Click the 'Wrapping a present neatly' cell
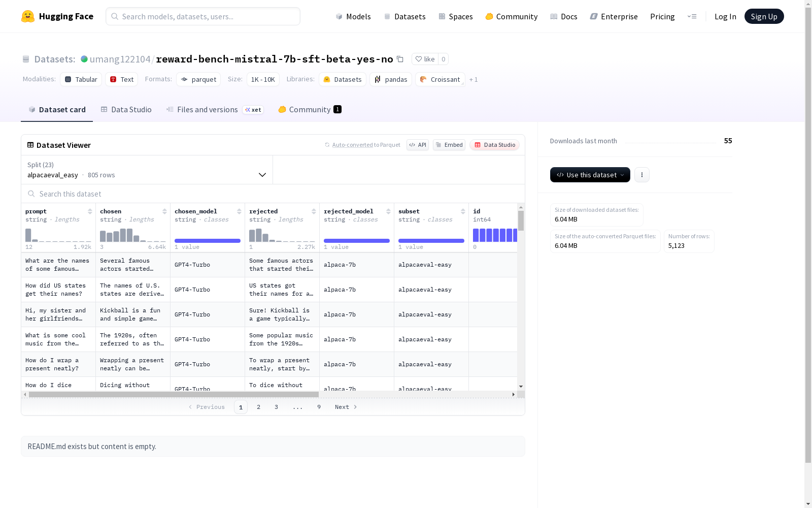This screenshot has width=812, height=508. (x=133, y=364)
